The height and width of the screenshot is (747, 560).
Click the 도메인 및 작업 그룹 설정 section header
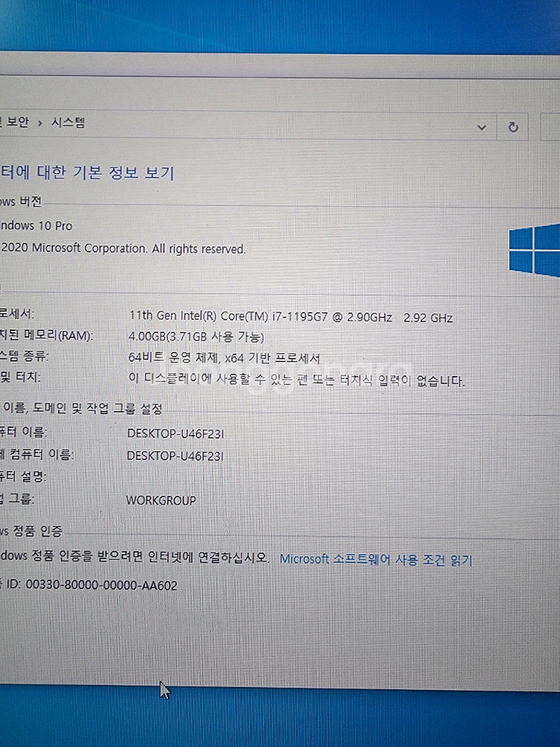coord(83,409)
